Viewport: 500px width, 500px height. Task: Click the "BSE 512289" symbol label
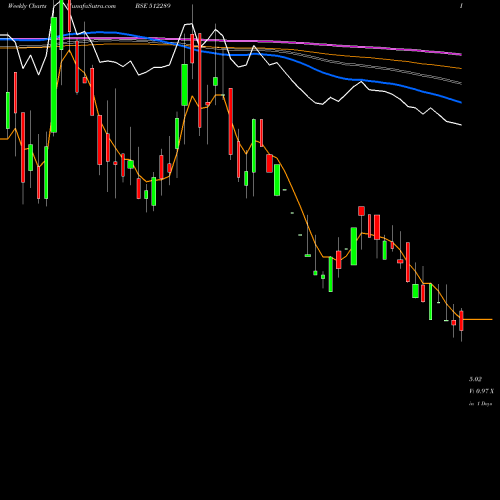tap(153, 6)
